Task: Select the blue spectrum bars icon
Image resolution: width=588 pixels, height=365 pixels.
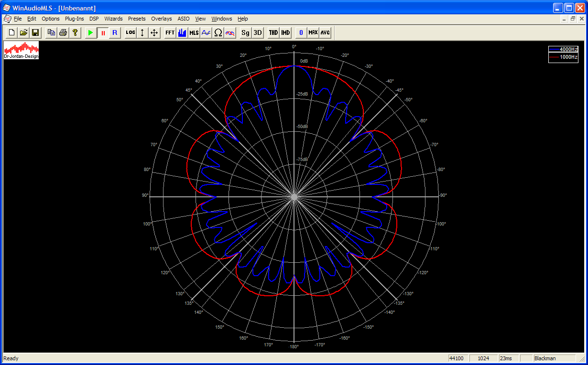Action: [x=182, y=32]
